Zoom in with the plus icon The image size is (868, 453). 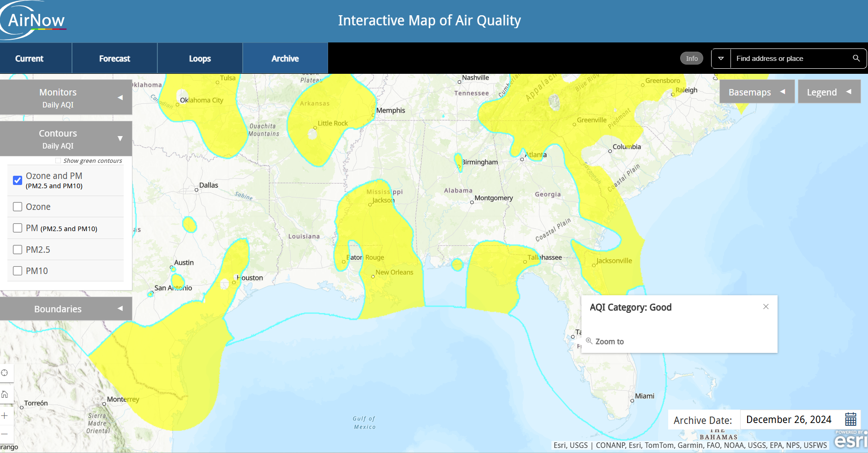tap(5, 415)
